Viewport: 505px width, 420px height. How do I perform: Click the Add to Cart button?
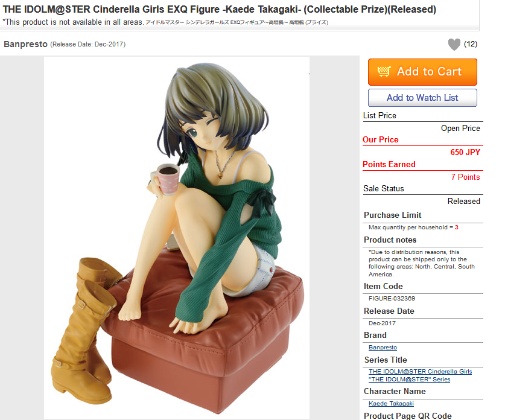pos(422,72)
